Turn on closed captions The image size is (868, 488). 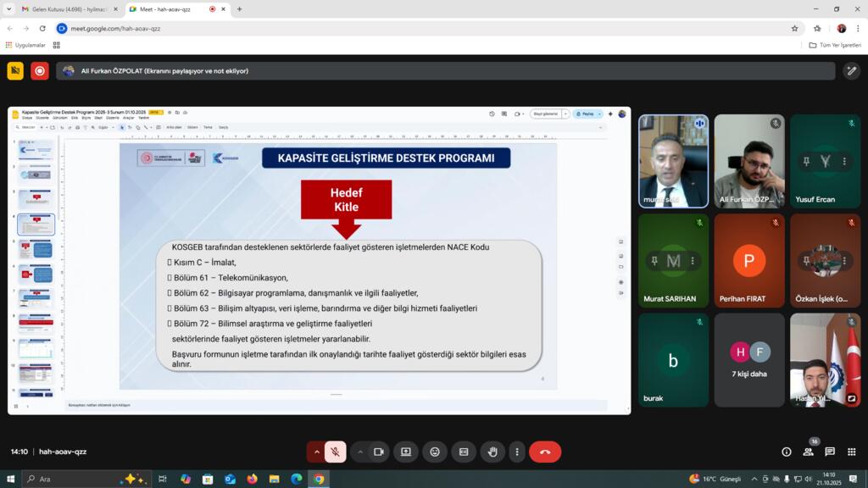[464, 452]
